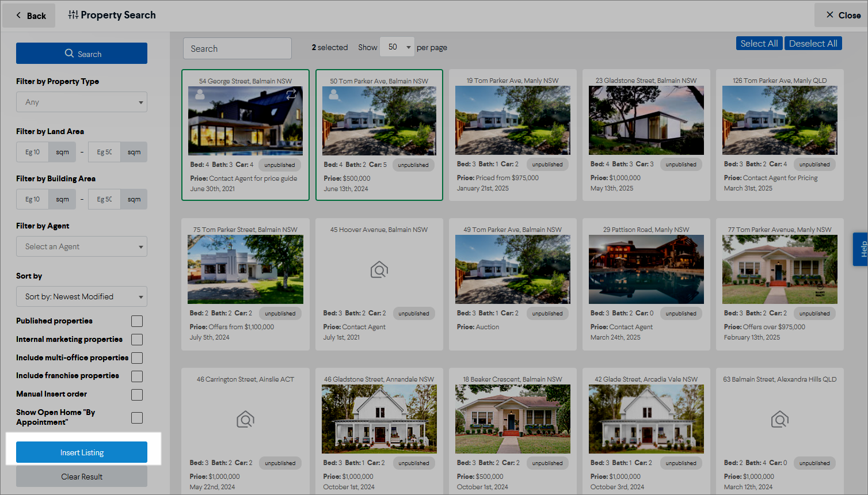Image resolution: width=868 pixels, height=495 pixels.
Task: Click the blue Search button in the filter panel
Action: [x=82, y=54]
